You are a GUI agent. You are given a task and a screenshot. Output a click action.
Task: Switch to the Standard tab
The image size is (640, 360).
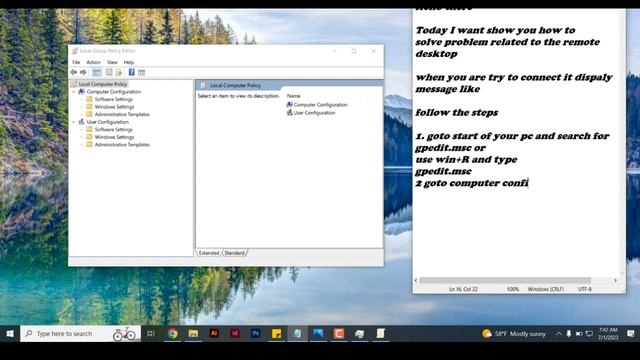pyautogui.click(x=235, y=253)
